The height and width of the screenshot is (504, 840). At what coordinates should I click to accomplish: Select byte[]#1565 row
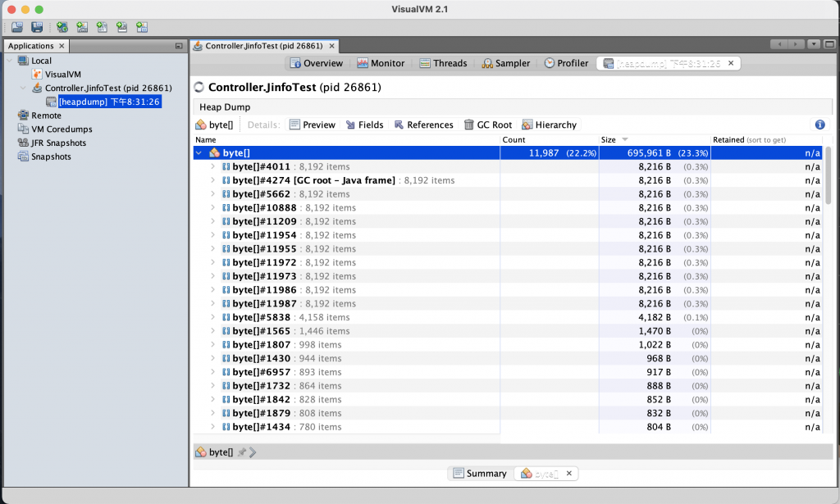508,331
